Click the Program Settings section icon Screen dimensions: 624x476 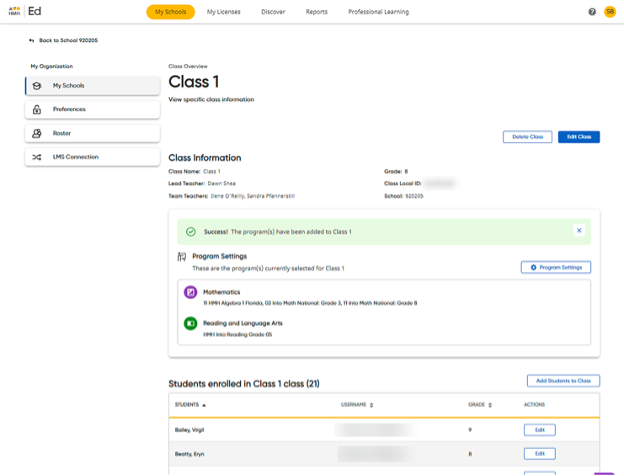tap(181, 257)
